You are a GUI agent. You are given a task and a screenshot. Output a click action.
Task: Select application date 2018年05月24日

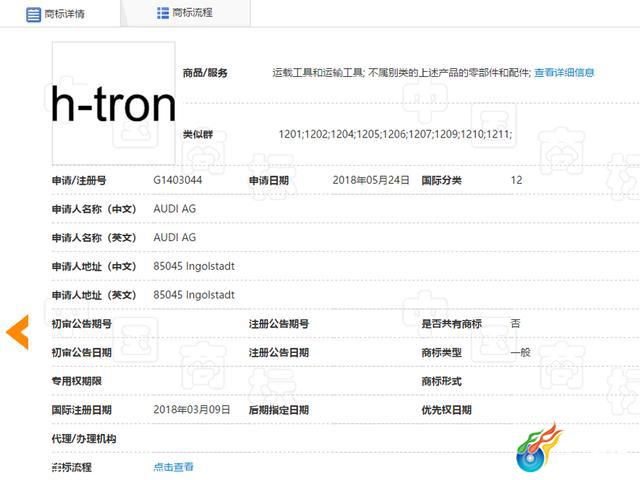point(371,180)
